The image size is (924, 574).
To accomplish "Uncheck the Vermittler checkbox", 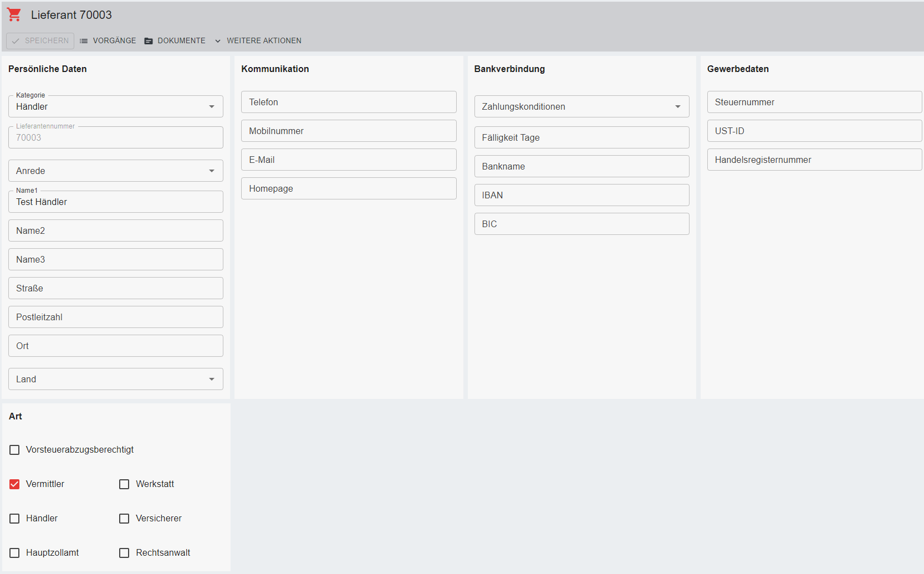I will [14, 484].
